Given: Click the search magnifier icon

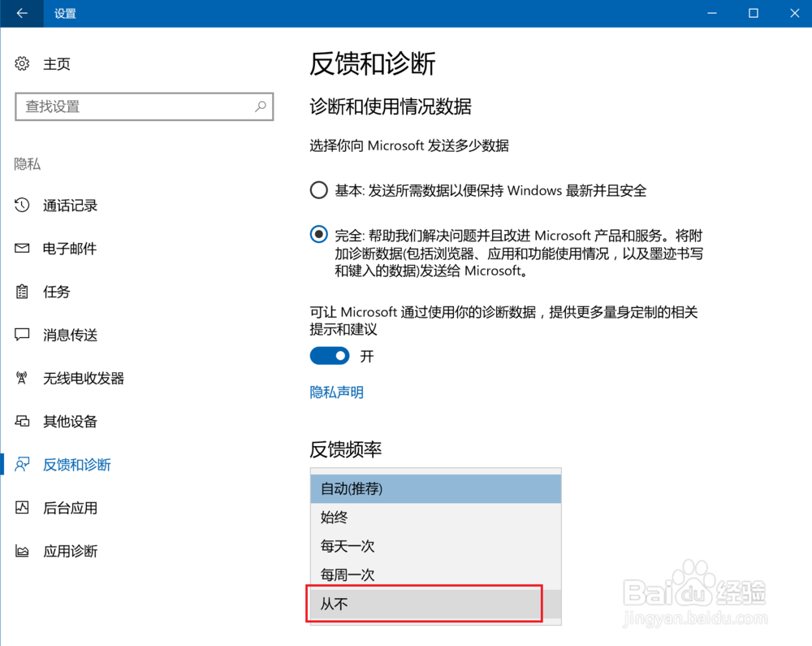Looking at the screenshot, I should [261, 106].
